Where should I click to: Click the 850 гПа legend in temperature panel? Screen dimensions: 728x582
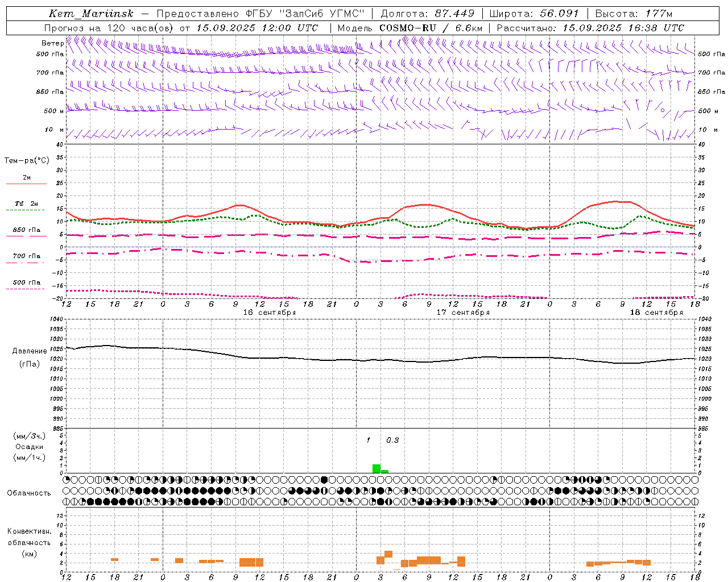[x=27, y=230]
